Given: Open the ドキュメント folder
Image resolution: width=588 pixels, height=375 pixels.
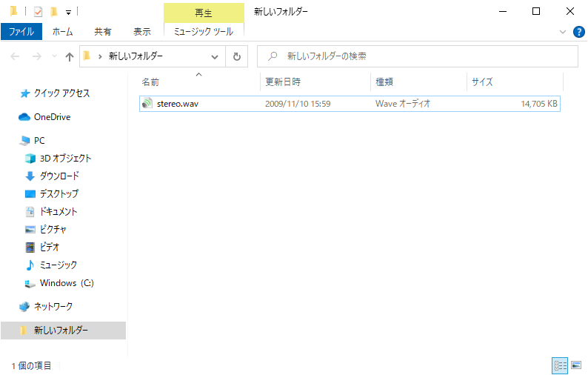Looking at the screenshot, I should click(59, 212).
